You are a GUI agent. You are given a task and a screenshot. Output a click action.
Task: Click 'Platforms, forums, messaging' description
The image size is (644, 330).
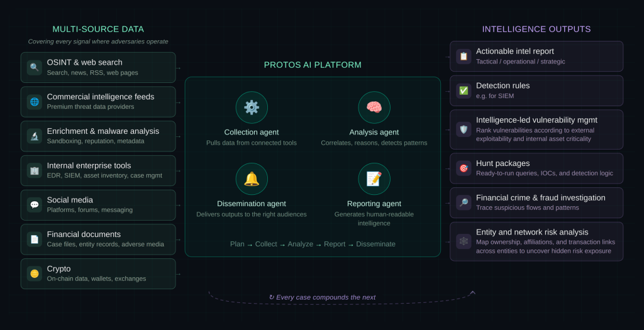coord(89,210)
